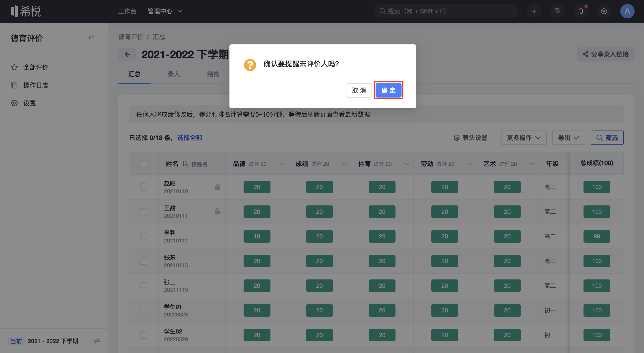Screen dimensions: 644x353
Task: Check the 赵阳 row checkbox
Action: [143, 187]
